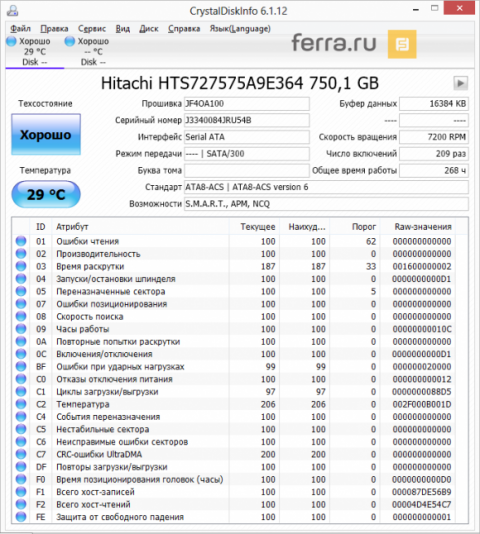This screenshot has height=534, width=480.
Task: Click status orb for Время раскрутки row
Action: [21, 266]
